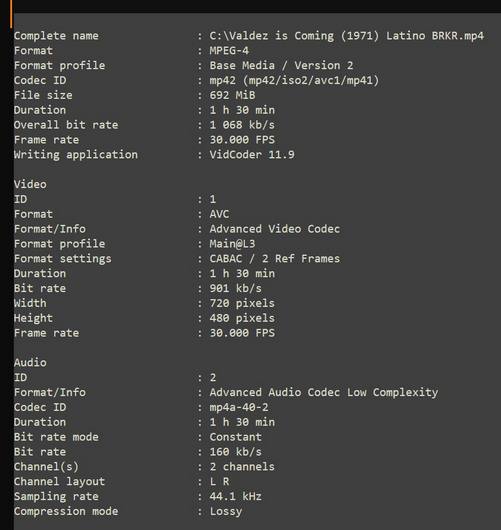Click the Channel layout L R value
This screenshot has width=501, height=530.
pos(219,482)
